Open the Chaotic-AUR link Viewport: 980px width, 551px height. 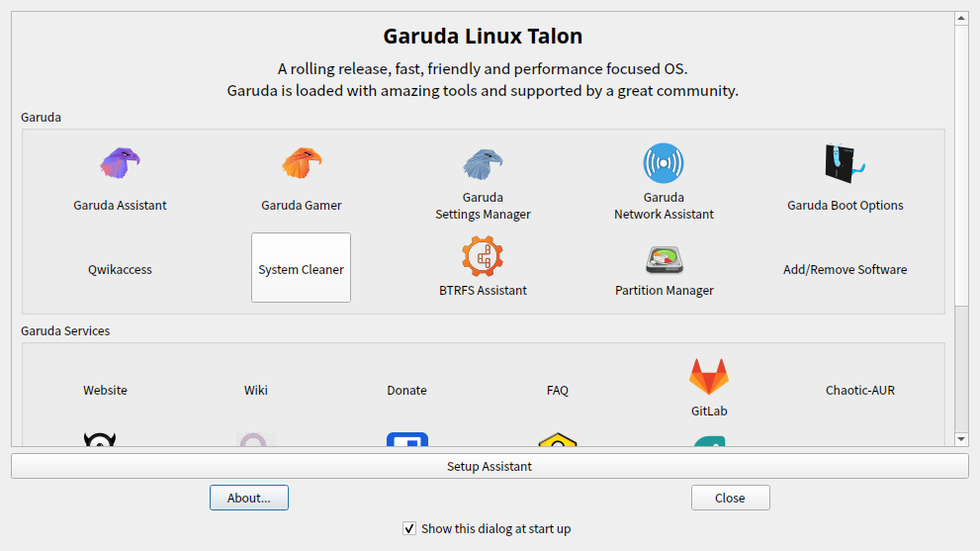pos(860,391)
